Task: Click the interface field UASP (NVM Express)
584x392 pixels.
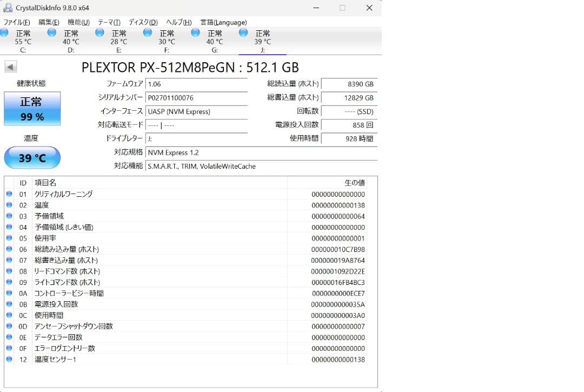Action: pos(197,112)
